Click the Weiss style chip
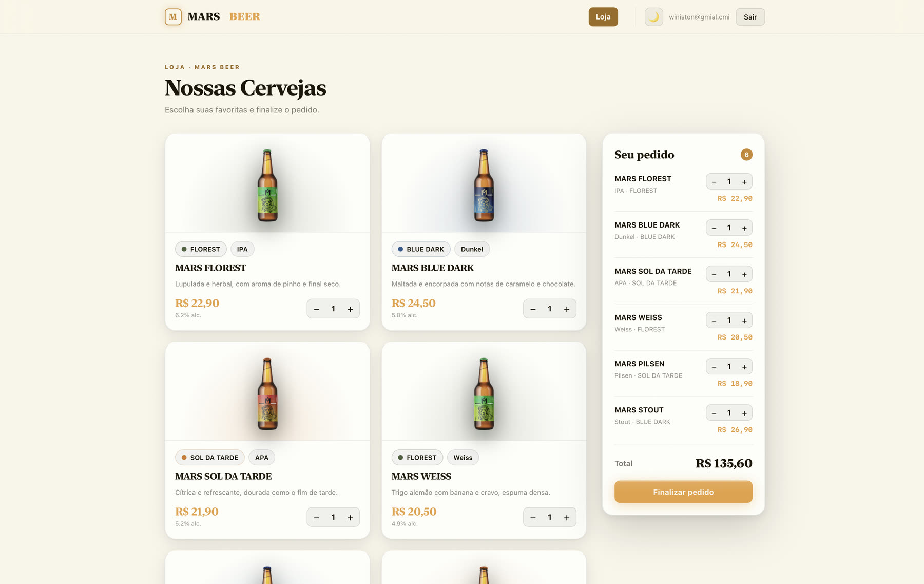The image size is (924, 584). click(463, 458)
